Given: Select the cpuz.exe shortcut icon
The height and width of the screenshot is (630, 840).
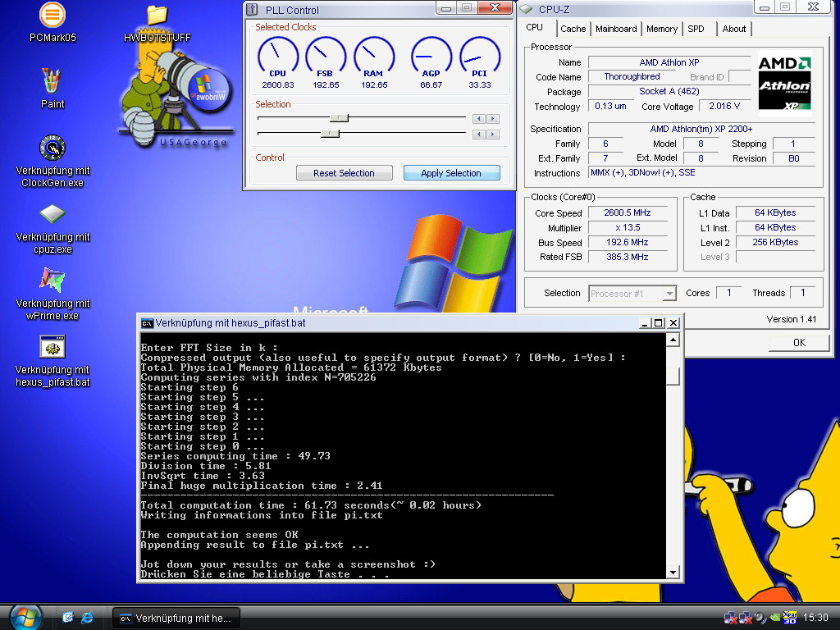Looking at the screenshot, I should [x=52, y=214].
